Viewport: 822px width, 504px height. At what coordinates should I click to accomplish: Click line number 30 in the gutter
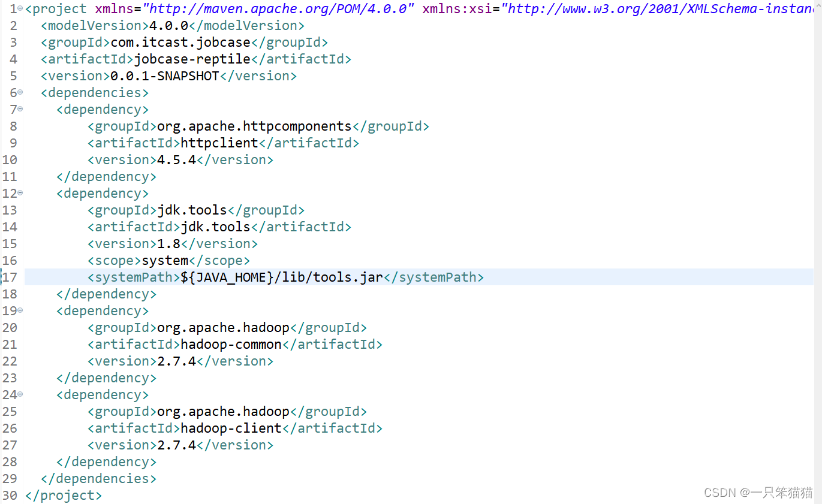(10, 496)
